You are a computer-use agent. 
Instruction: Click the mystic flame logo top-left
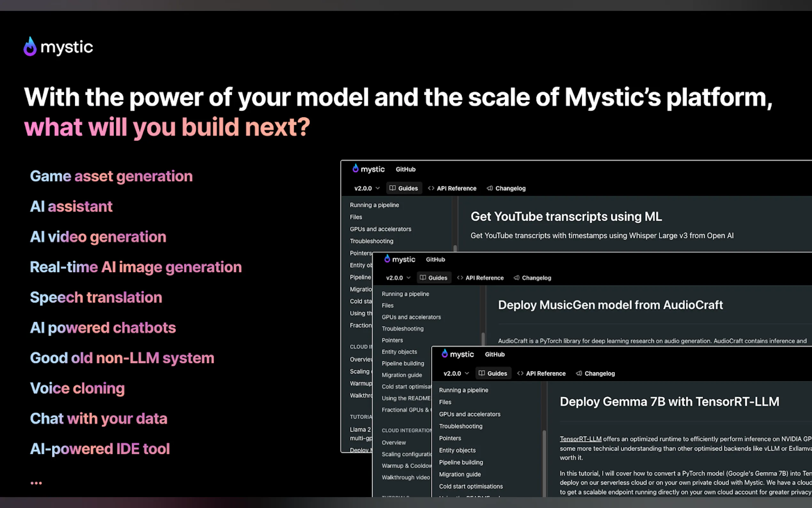click(x=30, y=47)
